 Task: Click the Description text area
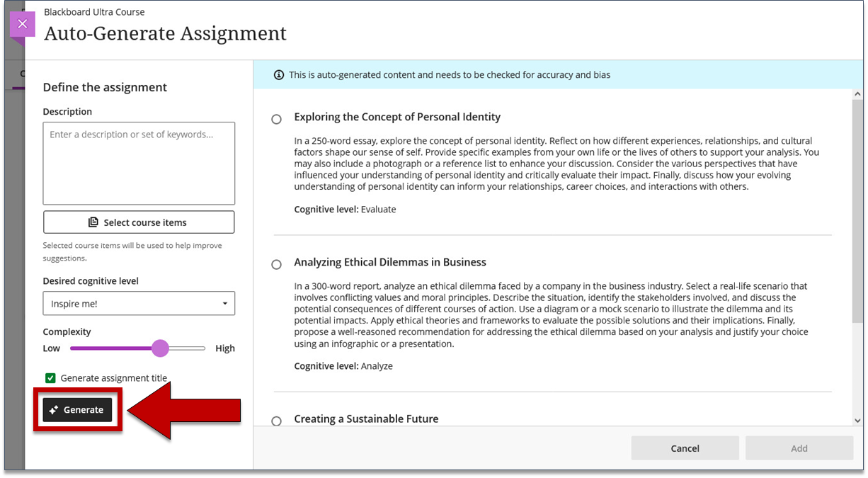(x=139, y=164)
